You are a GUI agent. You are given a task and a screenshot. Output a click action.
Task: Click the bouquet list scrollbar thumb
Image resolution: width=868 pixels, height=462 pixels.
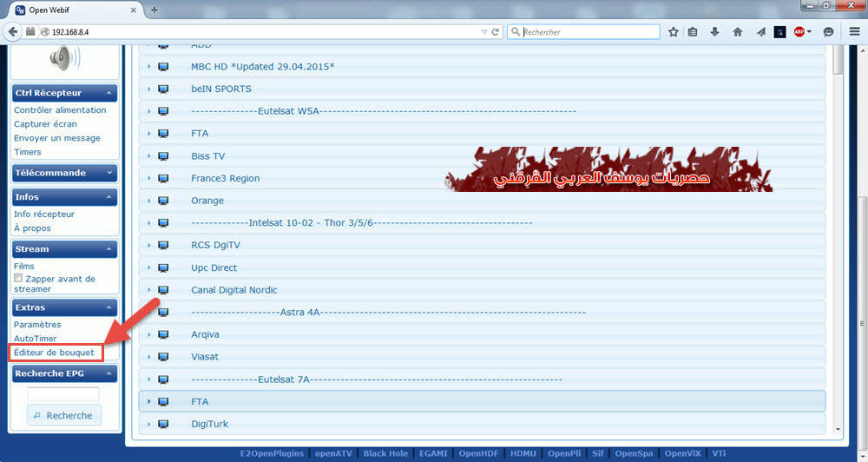click(838, 59)
